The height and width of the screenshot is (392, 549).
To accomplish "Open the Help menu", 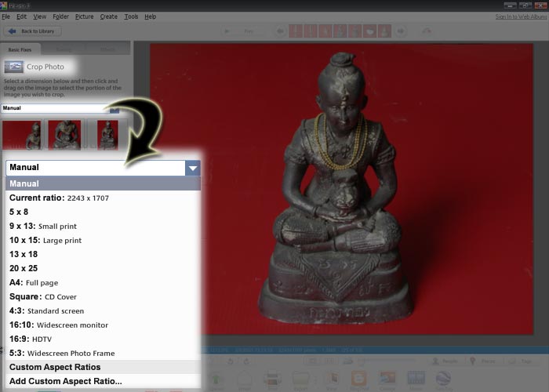I will tap(151, 16).
